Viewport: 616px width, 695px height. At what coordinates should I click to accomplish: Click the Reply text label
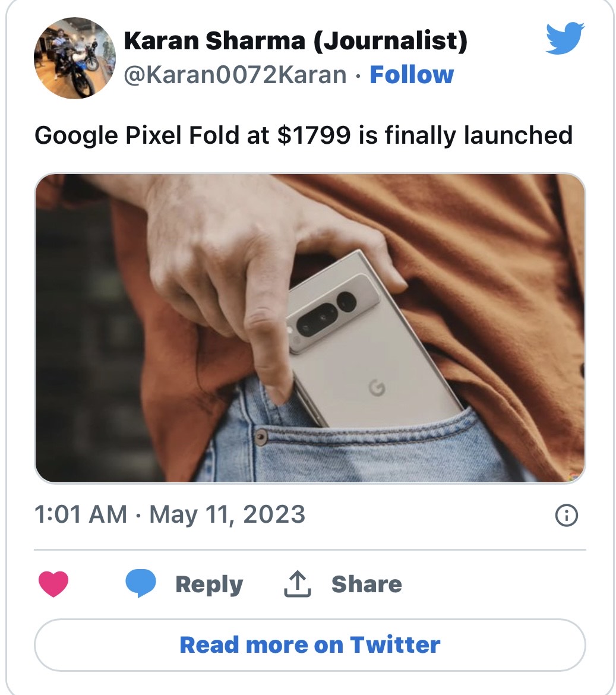tap(209, 584)
